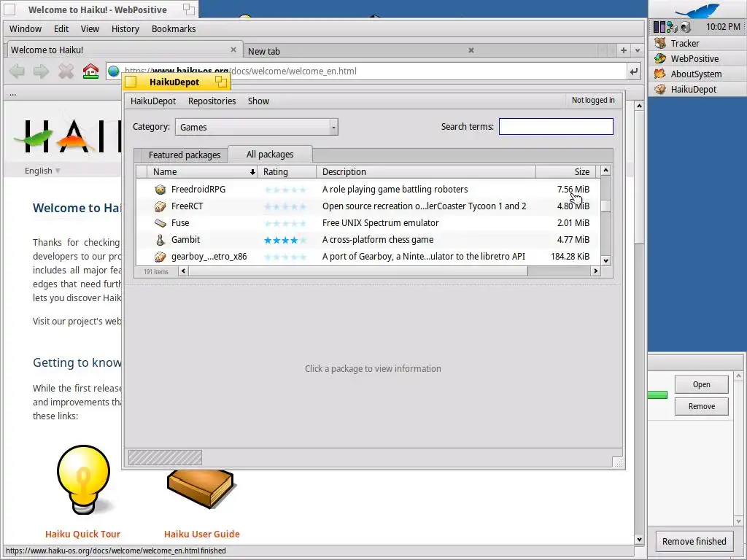Open the HaikuDepot menu
The width and height of the screenshot is (747, 560).
click(153, 101)
